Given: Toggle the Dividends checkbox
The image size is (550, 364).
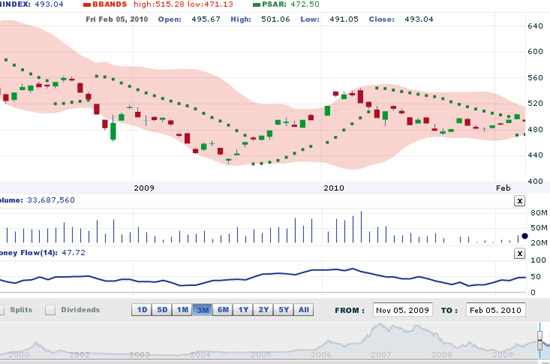Looking at the screenshot, I should point(50,310).
